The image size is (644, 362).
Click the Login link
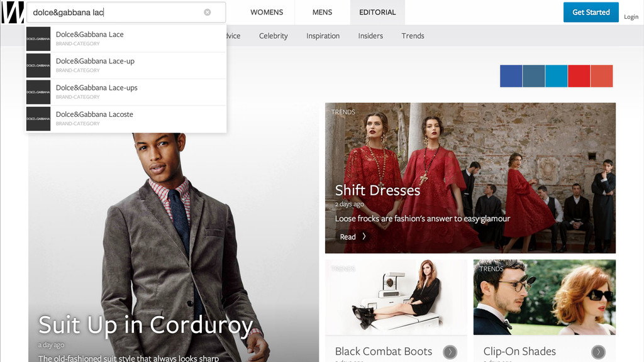click(x=631, y=17)
